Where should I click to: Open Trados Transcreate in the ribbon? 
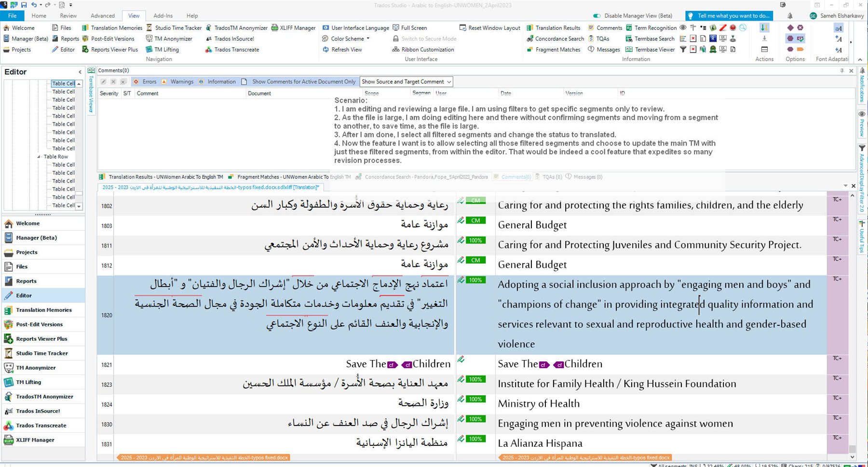coord(232,50)
